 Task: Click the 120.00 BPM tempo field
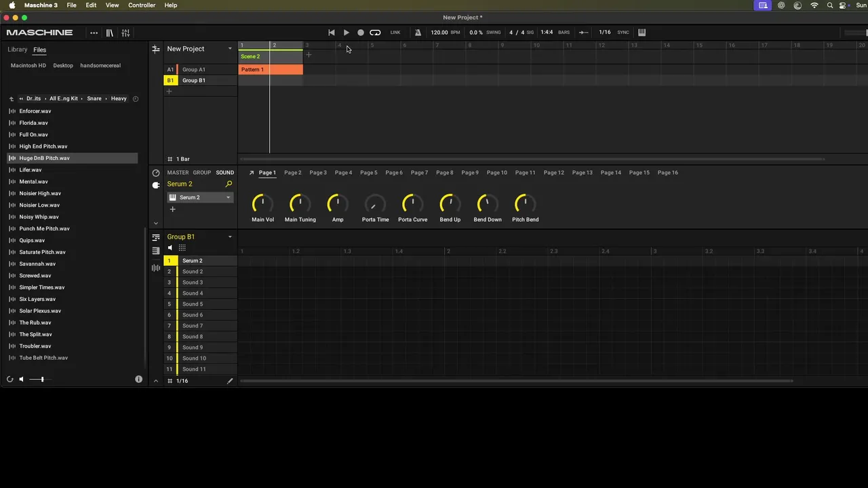(439, 33)
